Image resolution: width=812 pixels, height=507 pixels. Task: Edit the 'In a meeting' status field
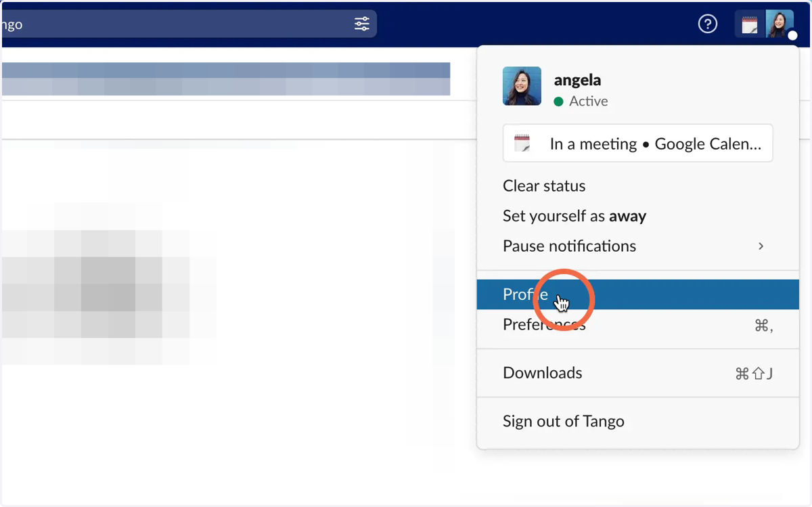pyautogui.click(x=637, y=144)
